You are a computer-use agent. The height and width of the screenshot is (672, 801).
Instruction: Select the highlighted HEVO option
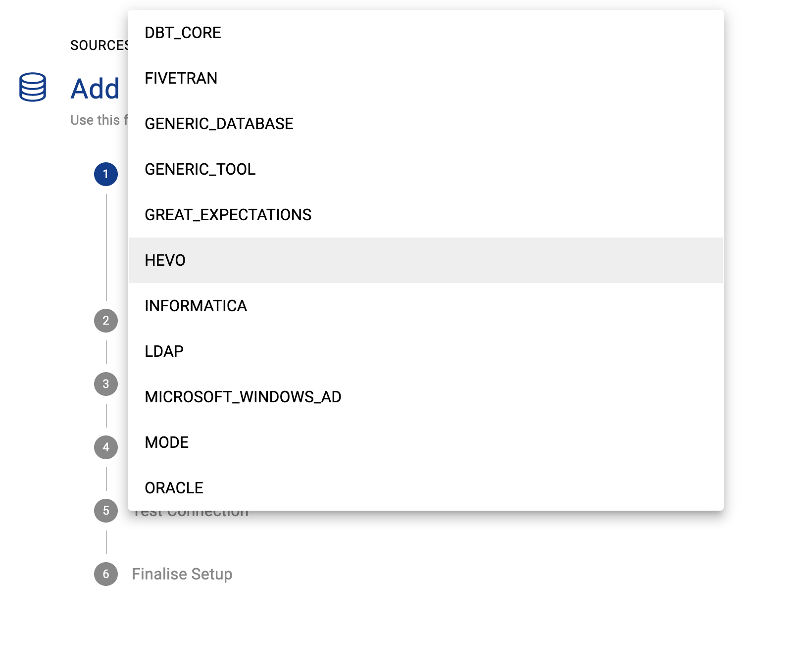tap(165, 260)
